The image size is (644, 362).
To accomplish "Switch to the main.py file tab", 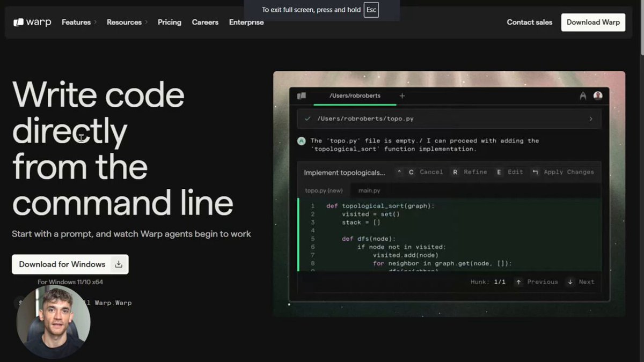I will pos(369,190).
